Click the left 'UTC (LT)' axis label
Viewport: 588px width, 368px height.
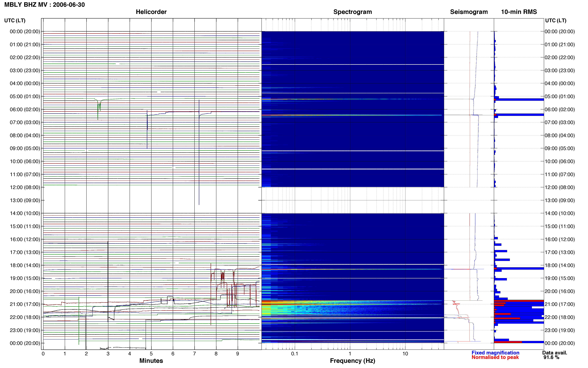15,20
